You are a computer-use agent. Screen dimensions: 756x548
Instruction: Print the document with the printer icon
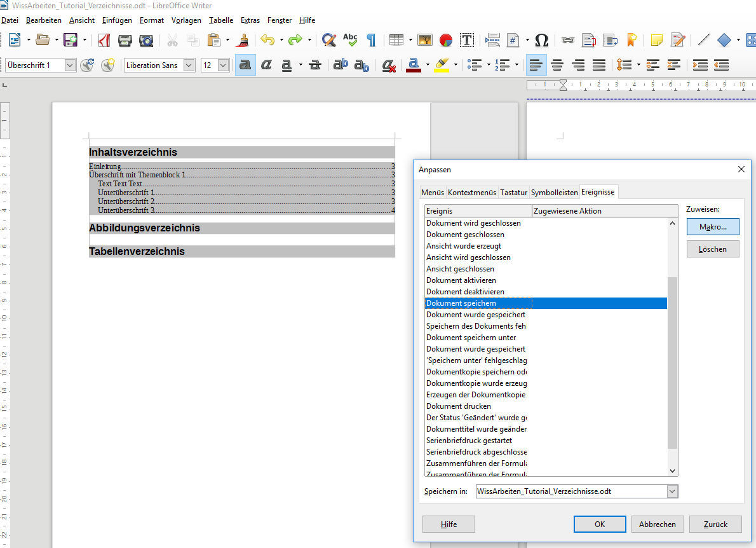(x=125, y=40)
